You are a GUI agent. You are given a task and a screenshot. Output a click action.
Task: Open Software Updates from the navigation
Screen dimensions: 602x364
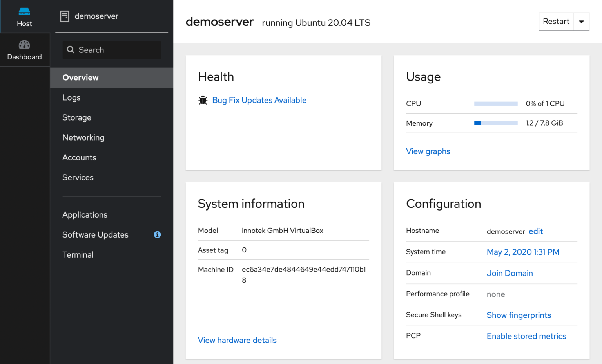pyautogui.click(x=95, y=234)
